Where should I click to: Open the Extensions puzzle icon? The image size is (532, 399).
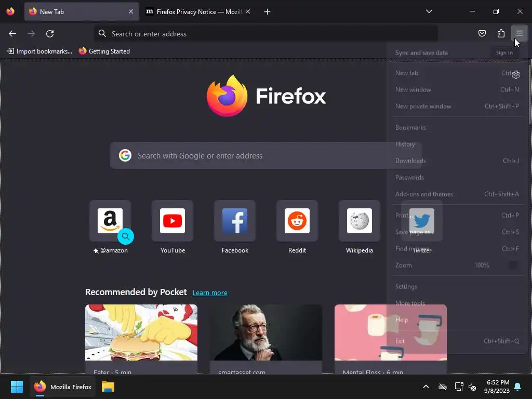(501, 33)
